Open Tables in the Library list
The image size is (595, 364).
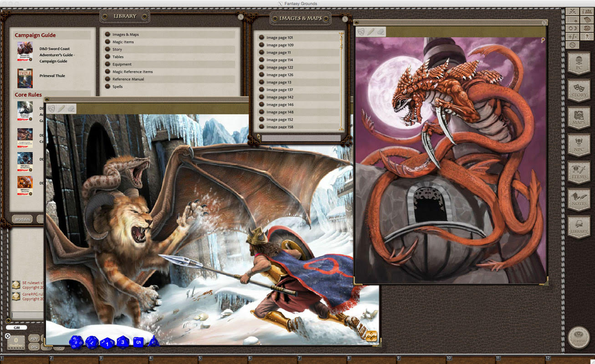tap(169, 57)
